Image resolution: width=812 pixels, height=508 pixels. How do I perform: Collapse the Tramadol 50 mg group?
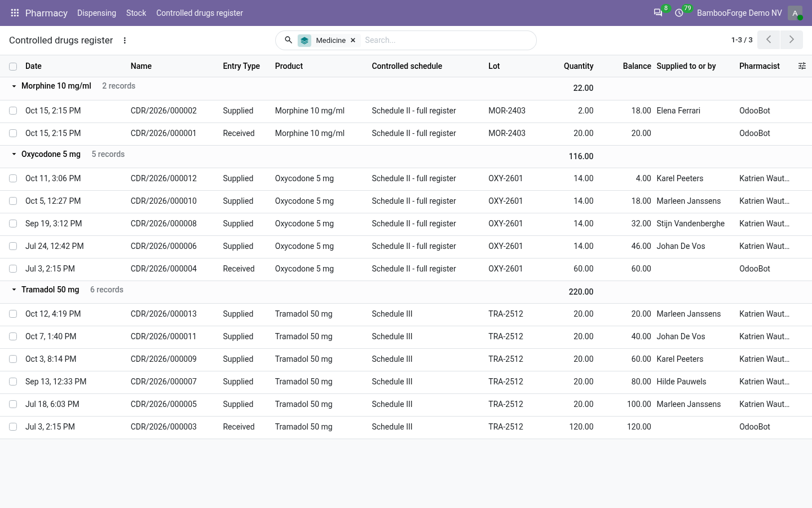[x=14, y=290]
